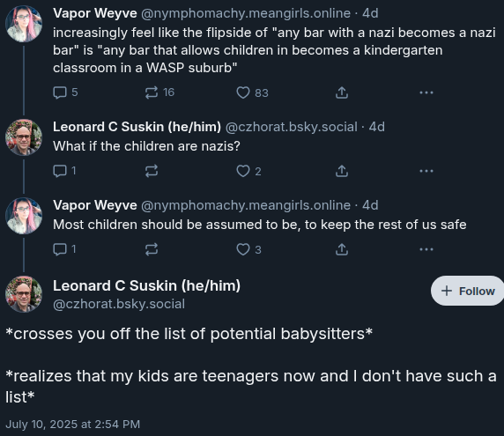
Task: View Vapor Weyve's avatar on top post
Action: 24,24
